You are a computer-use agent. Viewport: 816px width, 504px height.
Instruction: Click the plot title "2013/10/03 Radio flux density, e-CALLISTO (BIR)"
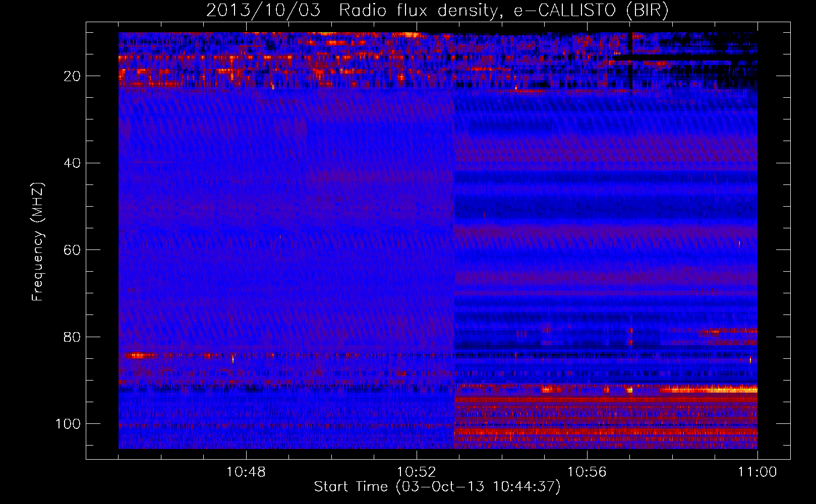(x=437, y=11)
